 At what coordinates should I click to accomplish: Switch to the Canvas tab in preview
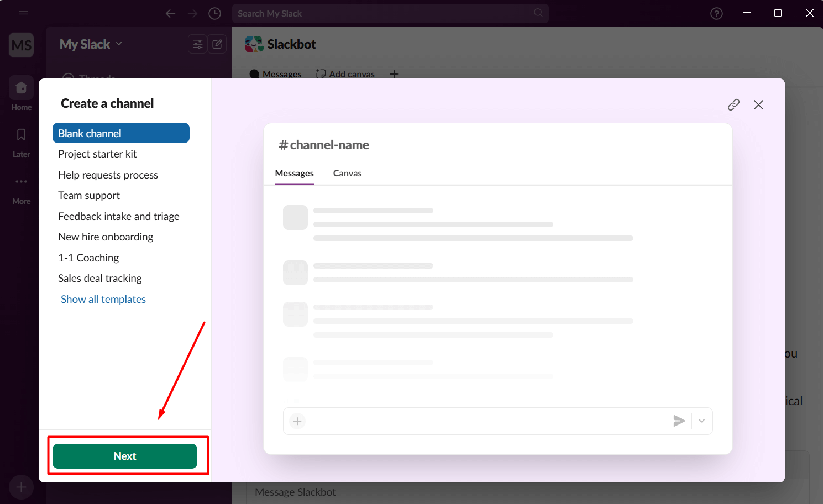coord(347,173)
